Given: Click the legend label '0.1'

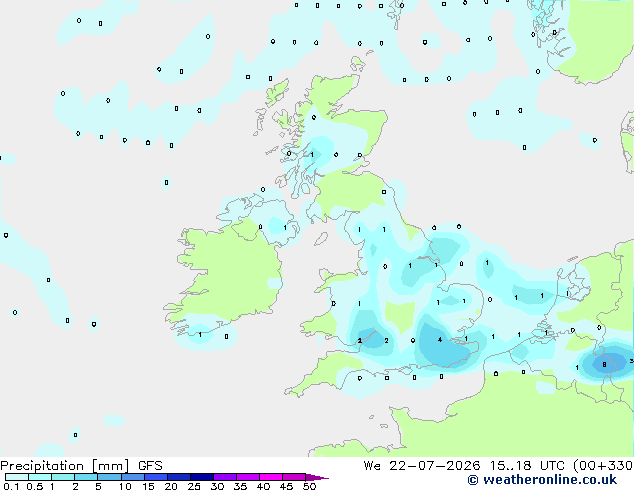Looking at the screenshot, I should [x=11, y=486].
